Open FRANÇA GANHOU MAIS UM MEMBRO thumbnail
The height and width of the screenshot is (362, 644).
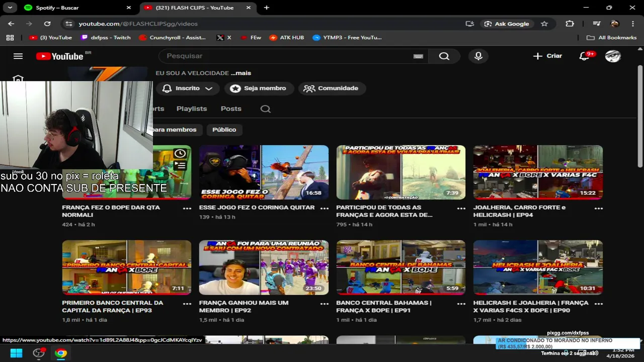coord(264,267)
